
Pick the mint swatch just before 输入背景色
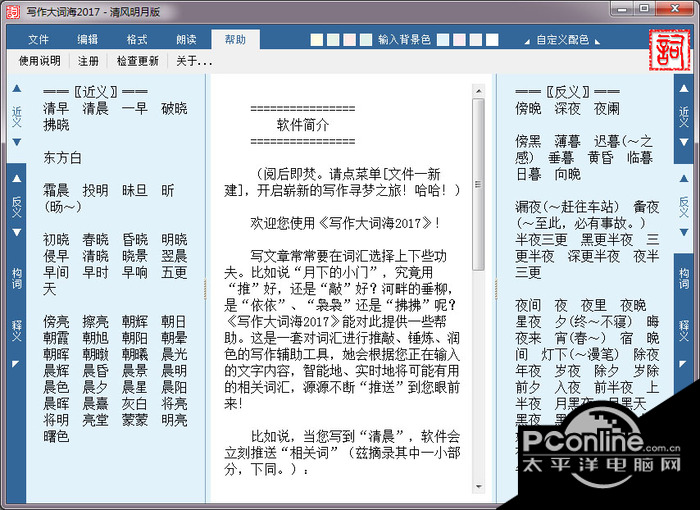366,40
